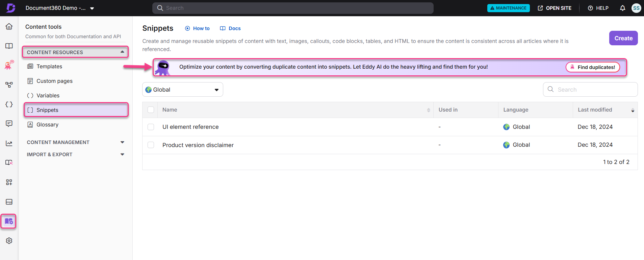
Task: Open workflow designer icon in sidebar
Action: 9,85
